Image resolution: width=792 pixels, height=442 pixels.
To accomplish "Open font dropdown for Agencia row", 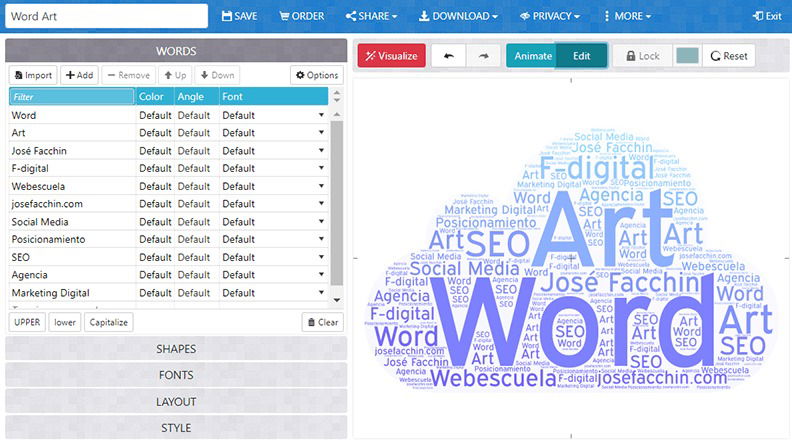I will 321,275.
